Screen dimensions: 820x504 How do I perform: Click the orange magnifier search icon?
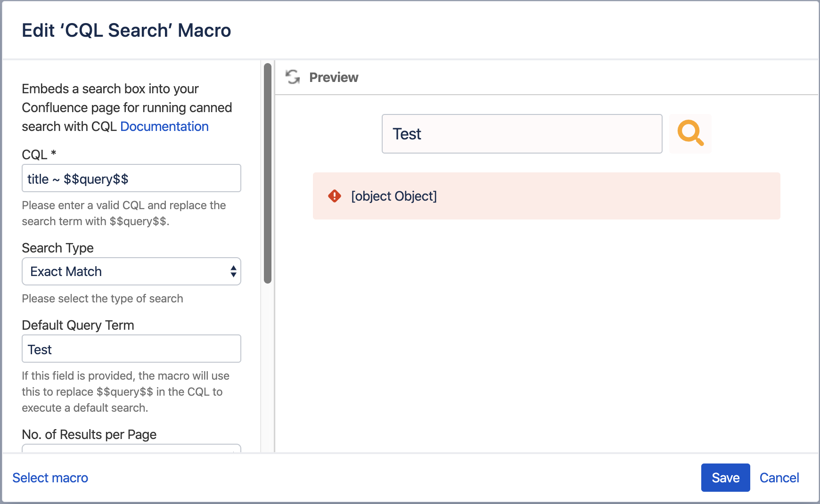(690, 134)
